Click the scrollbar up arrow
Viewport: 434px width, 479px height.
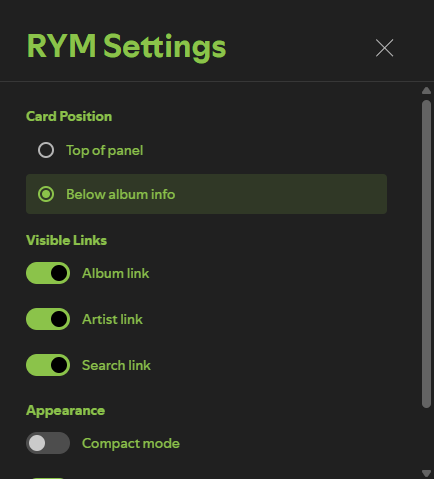(426, 90)
